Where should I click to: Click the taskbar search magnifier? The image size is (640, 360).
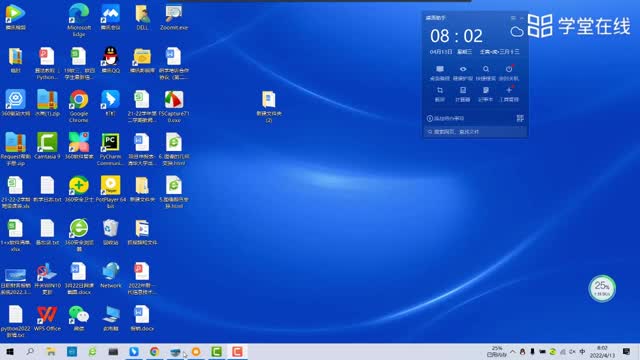(x=30, y=351)
